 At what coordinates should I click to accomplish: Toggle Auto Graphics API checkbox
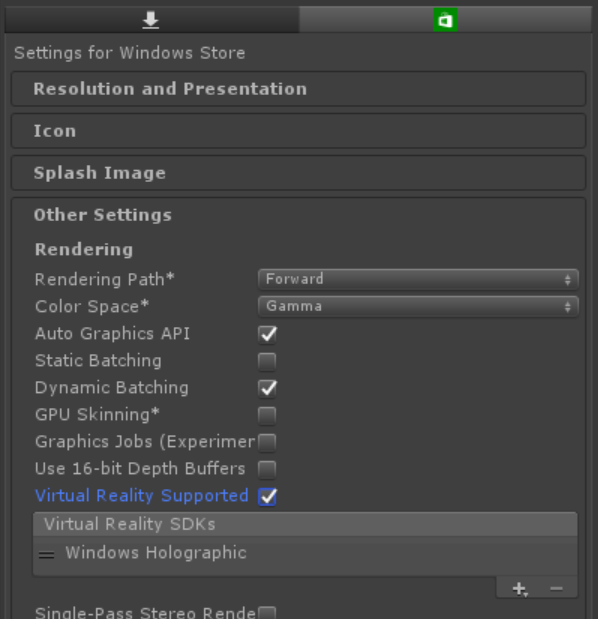(267, 334)
